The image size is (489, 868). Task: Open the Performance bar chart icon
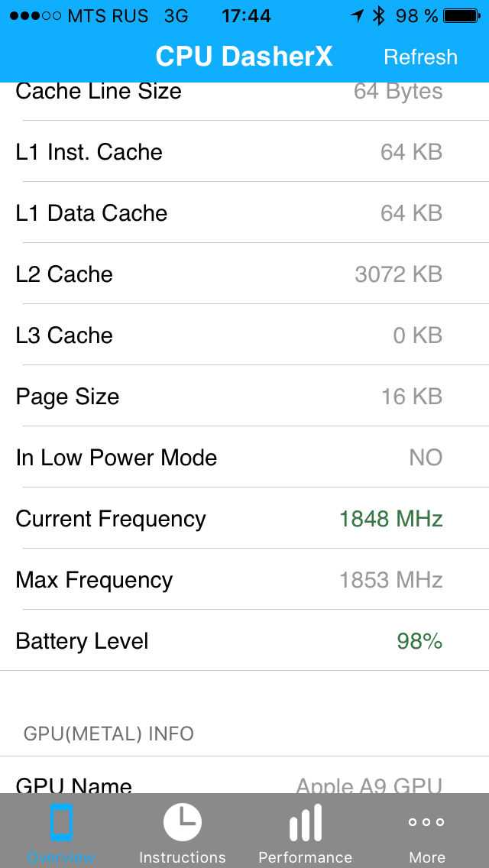[x=305, y=824]
